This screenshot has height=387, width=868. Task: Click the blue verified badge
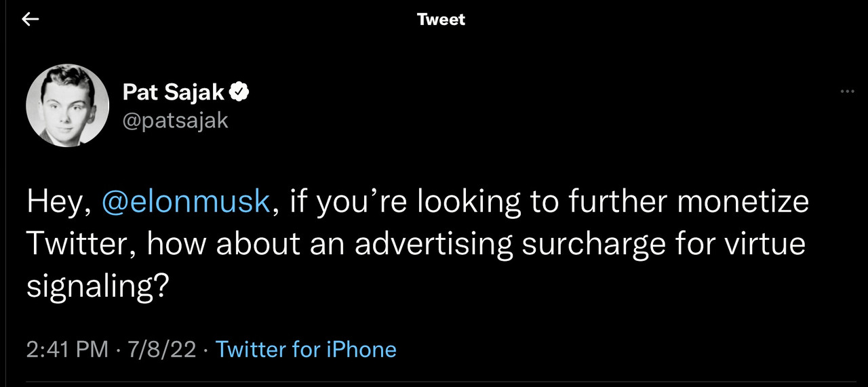tap(241, 91)
